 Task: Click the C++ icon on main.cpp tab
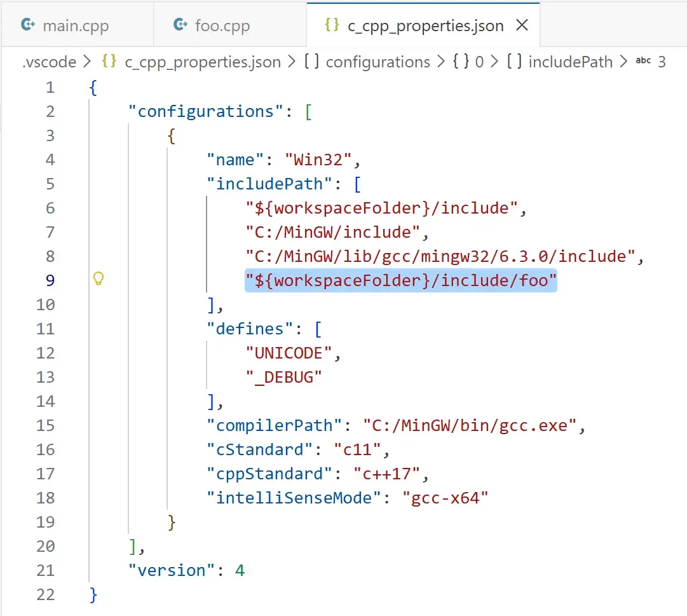28,24
